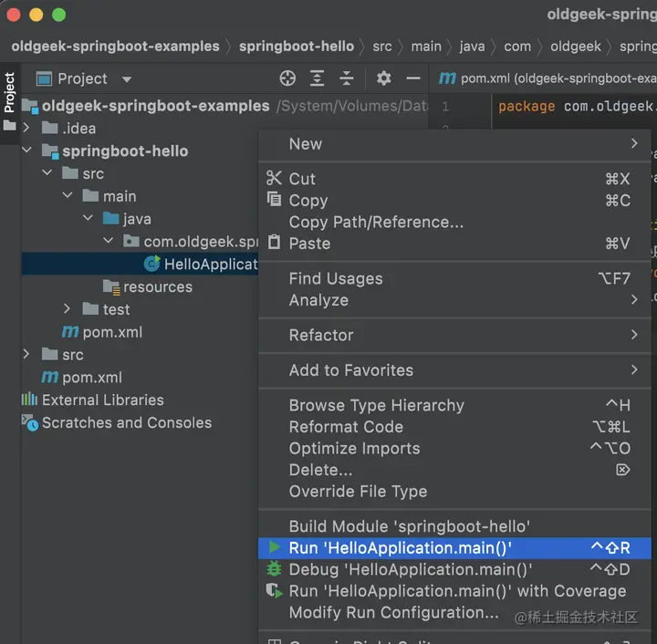Open Add to Favorites submenu
The width and height of the screenshot is (657, 644).
click(x=454, y=370)
